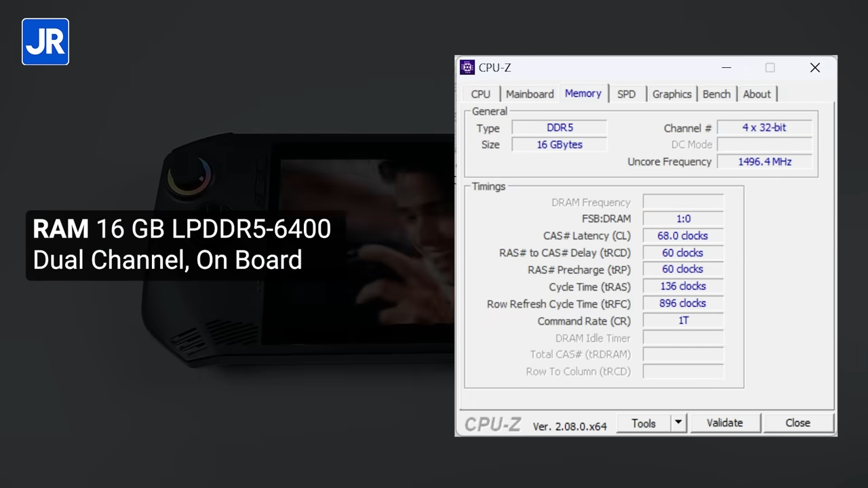Click the Tools button

(x=643, y=423)
